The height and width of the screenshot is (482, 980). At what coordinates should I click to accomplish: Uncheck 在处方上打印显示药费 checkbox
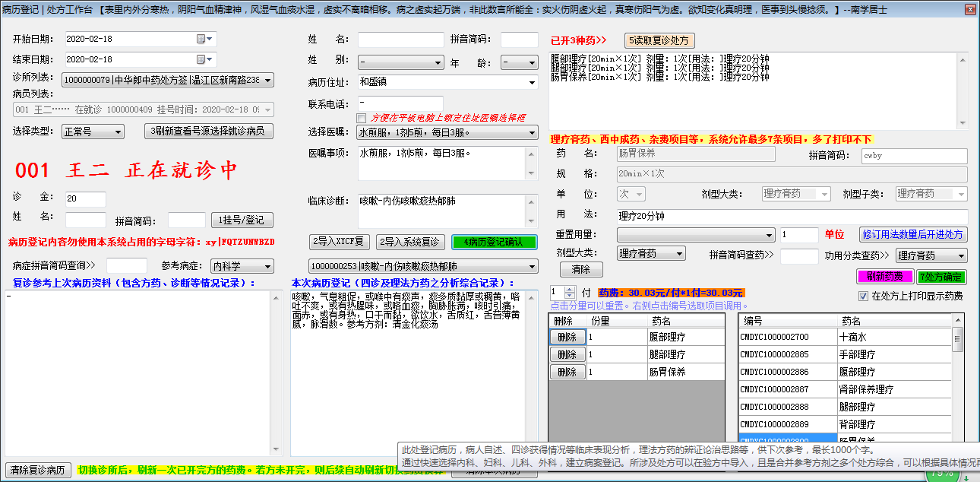coord(863,296)
